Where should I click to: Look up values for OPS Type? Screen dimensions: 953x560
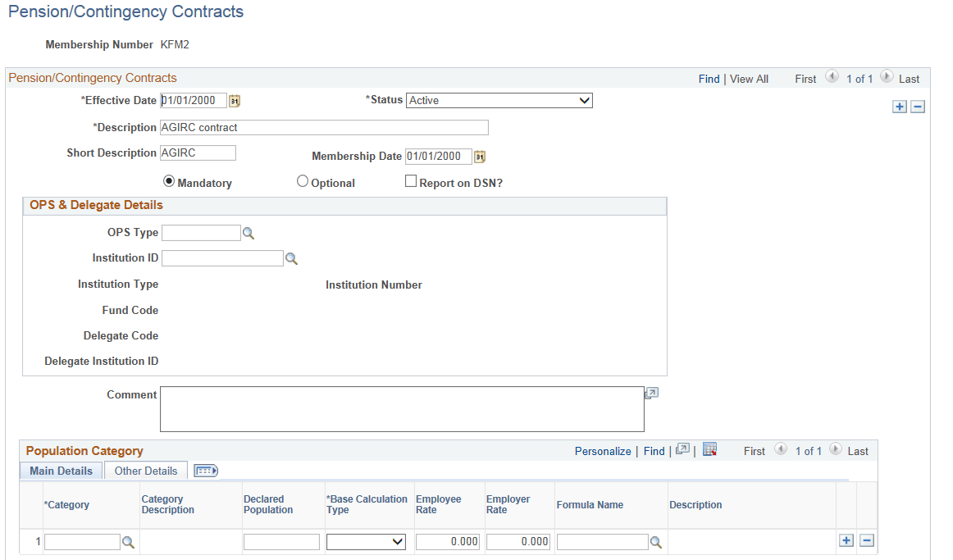[x=249, y=233]
